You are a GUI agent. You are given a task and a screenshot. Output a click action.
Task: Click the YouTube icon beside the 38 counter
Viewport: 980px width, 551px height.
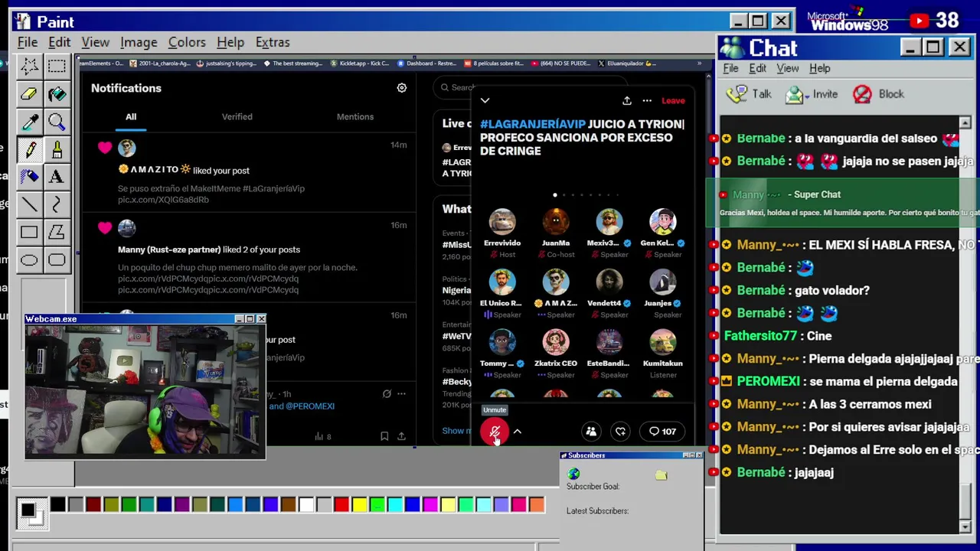pyautogui.click(x=920, y=21)
